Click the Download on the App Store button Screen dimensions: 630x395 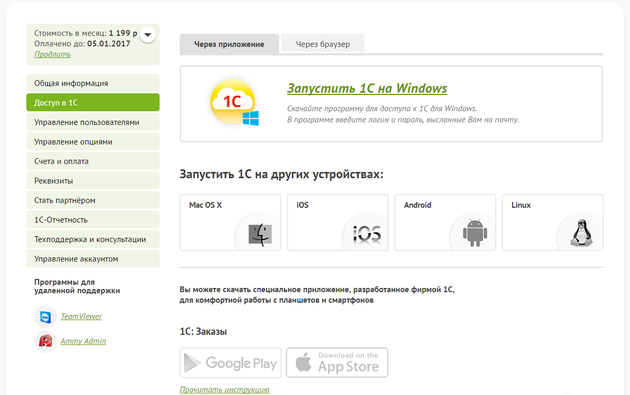coord(337,363)
